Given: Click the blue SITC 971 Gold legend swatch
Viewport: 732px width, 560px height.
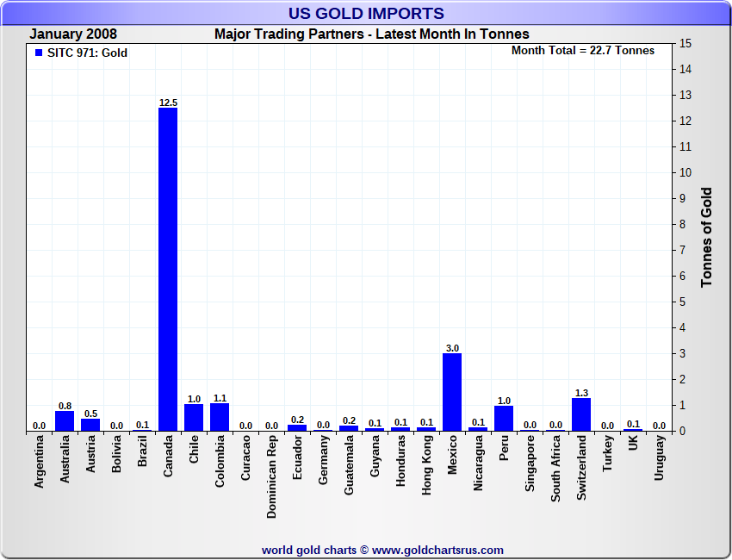Looking at the screenshot, I should 38,53.
